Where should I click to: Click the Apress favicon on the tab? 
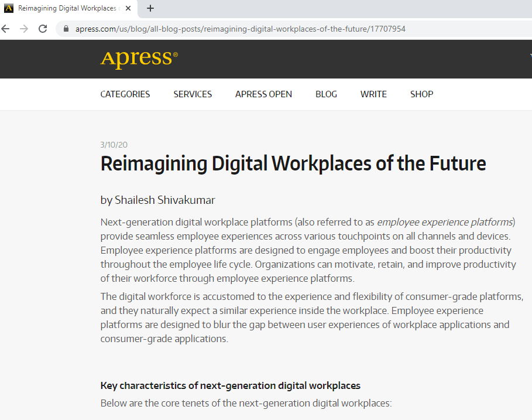[8, 8]
